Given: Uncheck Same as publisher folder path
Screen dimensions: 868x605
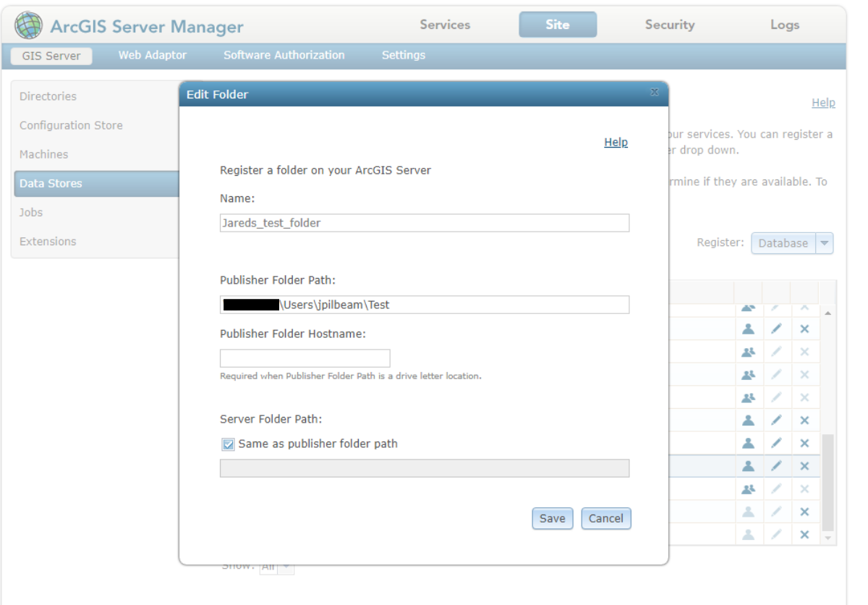Looking at the screenshot, I should [229, 444].
